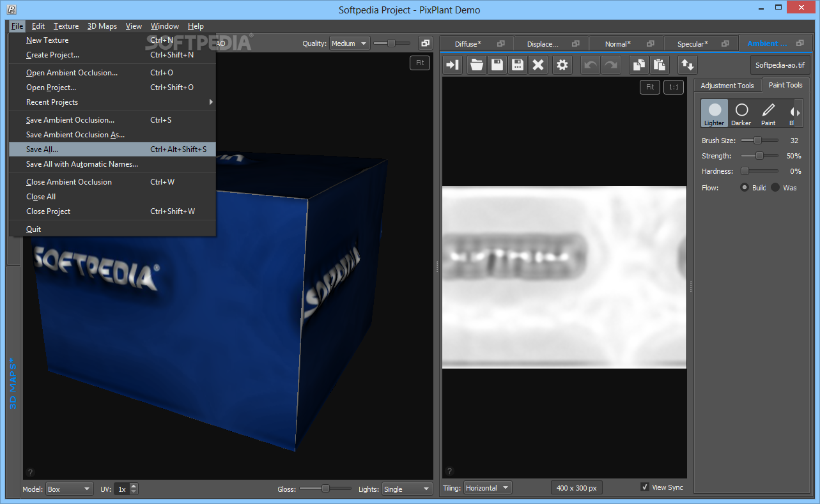Click the X close map icon in toolbar

click(538, 65)
